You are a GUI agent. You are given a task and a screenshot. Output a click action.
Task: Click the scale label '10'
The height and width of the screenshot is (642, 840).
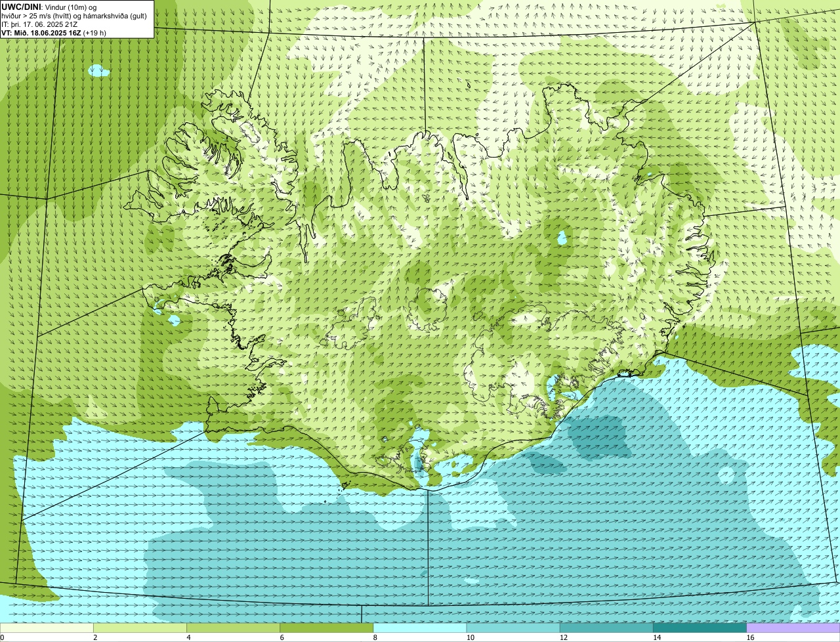click(x=471, y=637)
